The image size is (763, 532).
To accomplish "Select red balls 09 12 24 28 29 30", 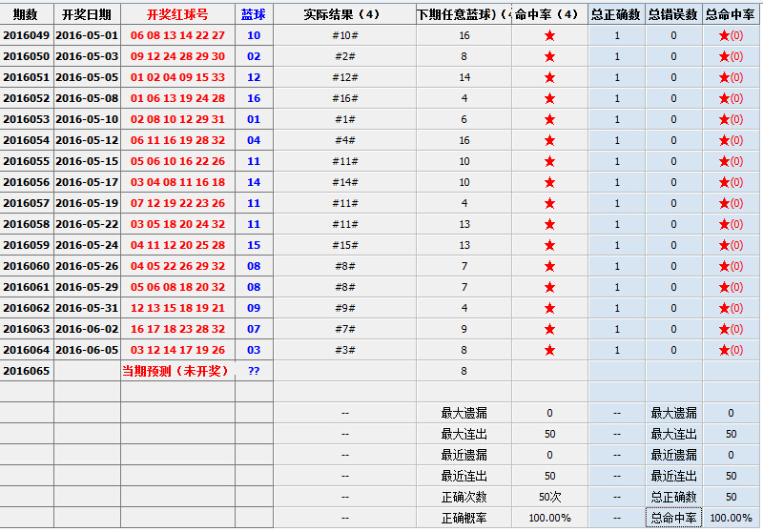I will tap(177, 56).
